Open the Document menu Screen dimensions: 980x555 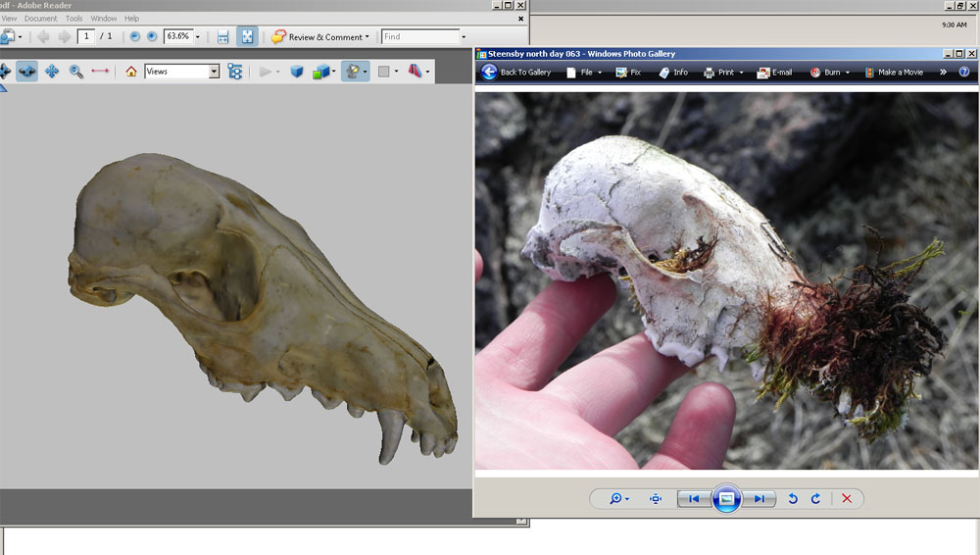pos(40,19)
